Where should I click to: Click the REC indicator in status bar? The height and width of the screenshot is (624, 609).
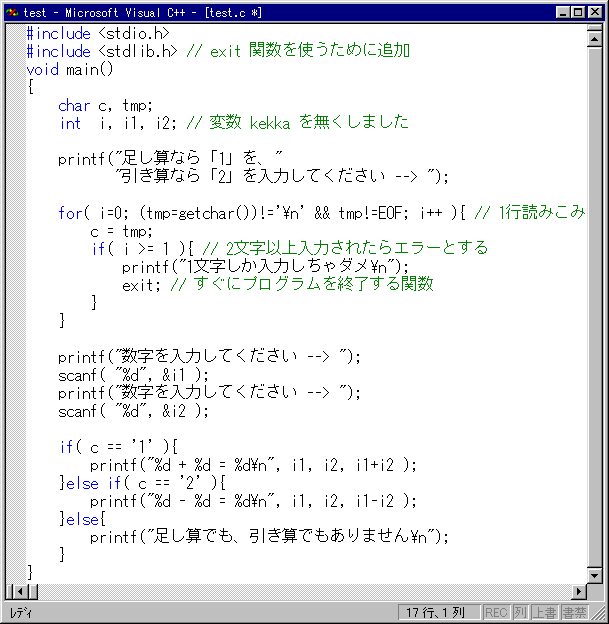(x=496, y=613)
